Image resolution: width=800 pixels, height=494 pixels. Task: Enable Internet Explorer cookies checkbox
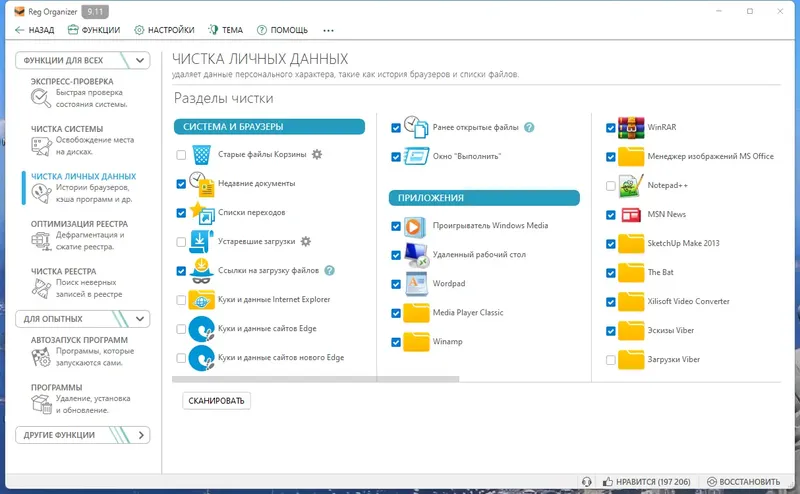tap(181, 300)
